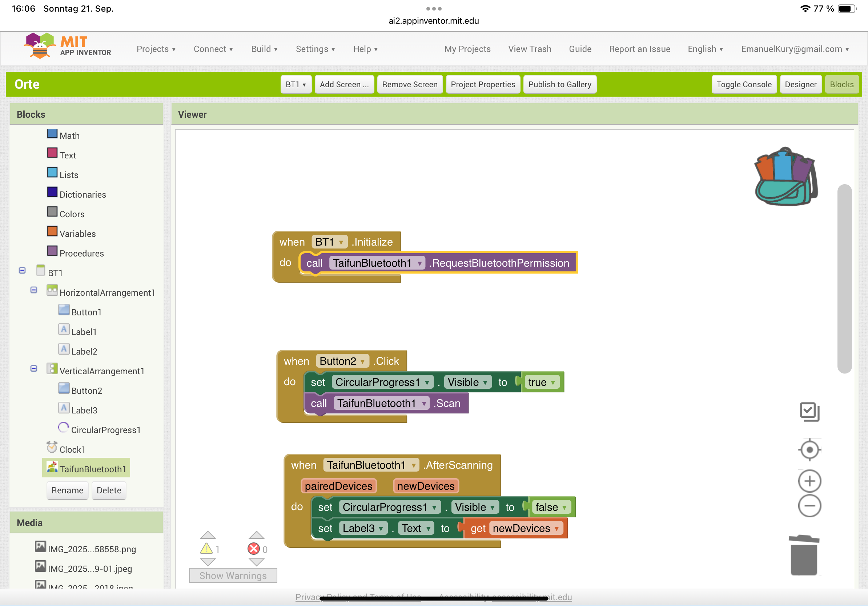868x606 pixels.
Task: Collapse the HorizontalArrangement1 tree node
Action: pos(34,290)
